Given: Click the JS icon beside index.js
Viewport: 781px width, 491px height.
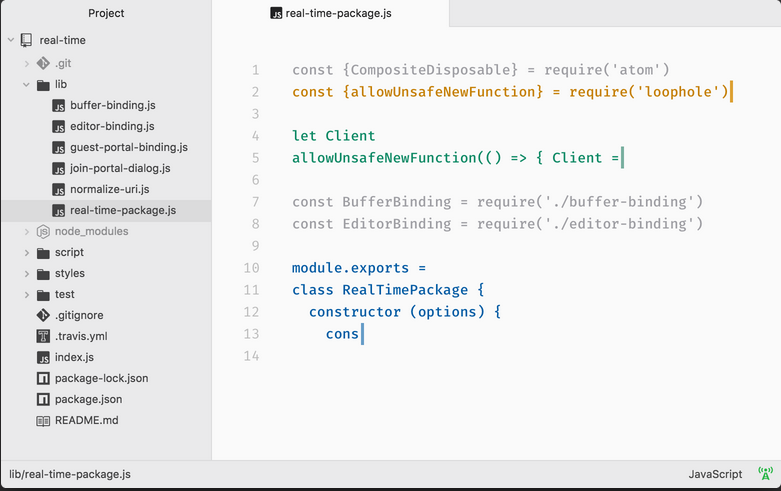Looking at the screenshot, I should [x=43, y=357].
